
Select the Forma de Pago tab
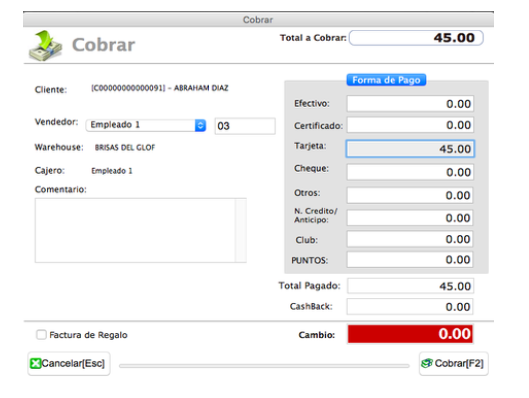(x=386, y=80)
